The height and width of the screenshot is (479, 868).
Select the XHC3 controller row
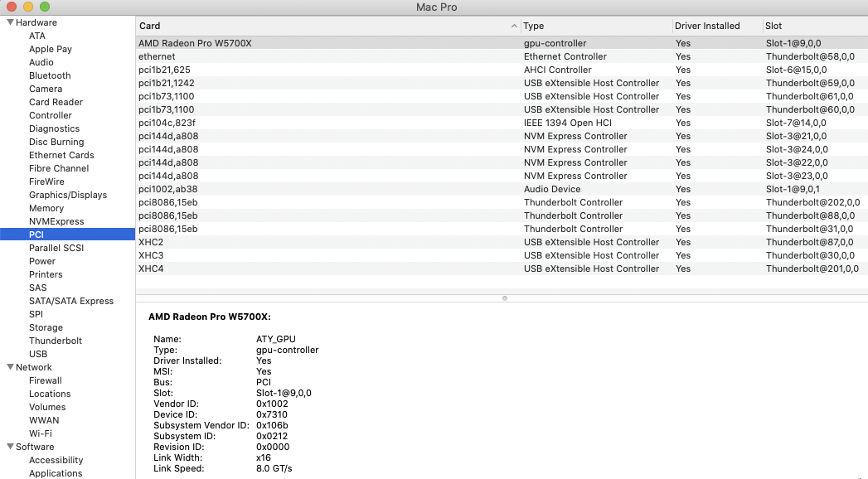pyautogui.click(x=502, y=255)
